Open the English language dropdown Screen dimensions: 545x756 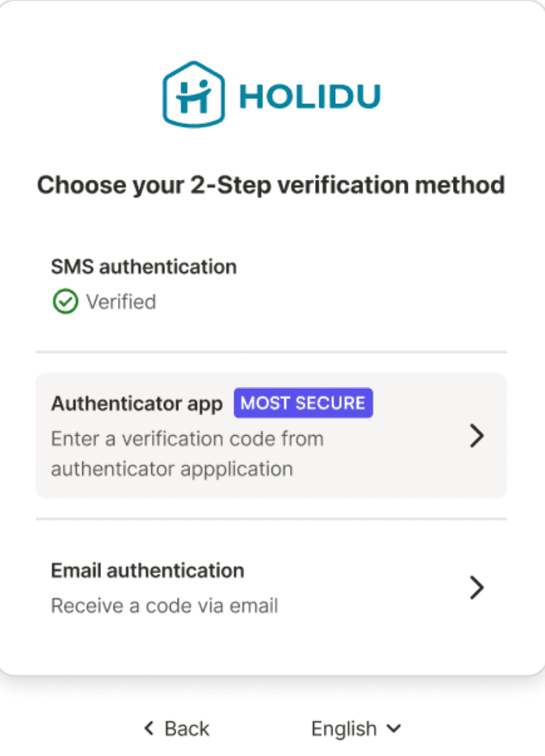coord(344,729)
